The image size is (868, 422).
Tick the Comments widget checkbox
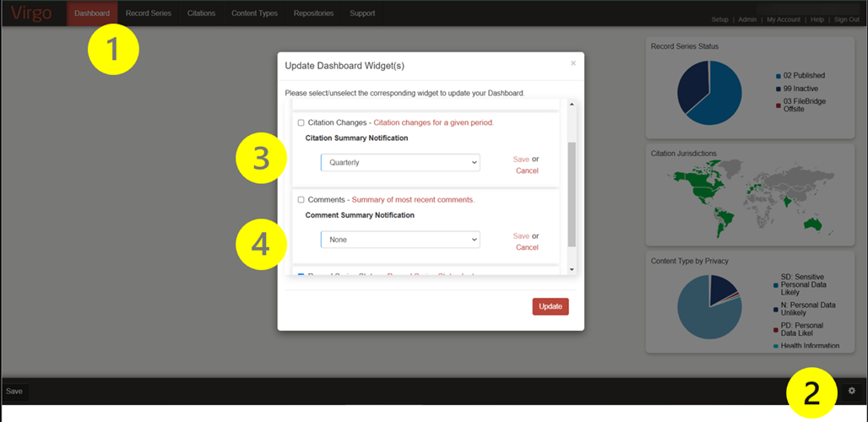pyautogui.click(x=301, y=200)
